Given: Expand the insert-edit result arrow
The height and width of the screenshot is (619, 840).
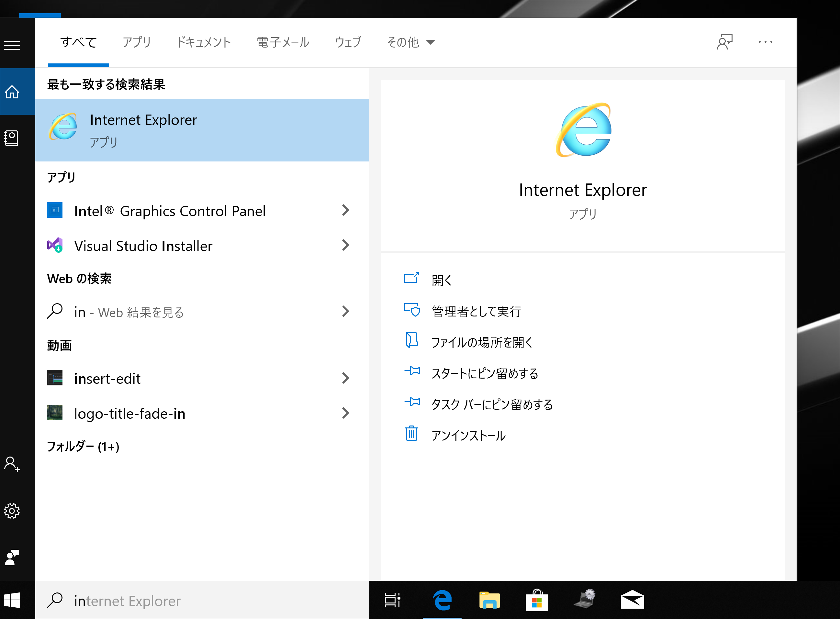Looking at the screenshot, I should coord(346,378).
